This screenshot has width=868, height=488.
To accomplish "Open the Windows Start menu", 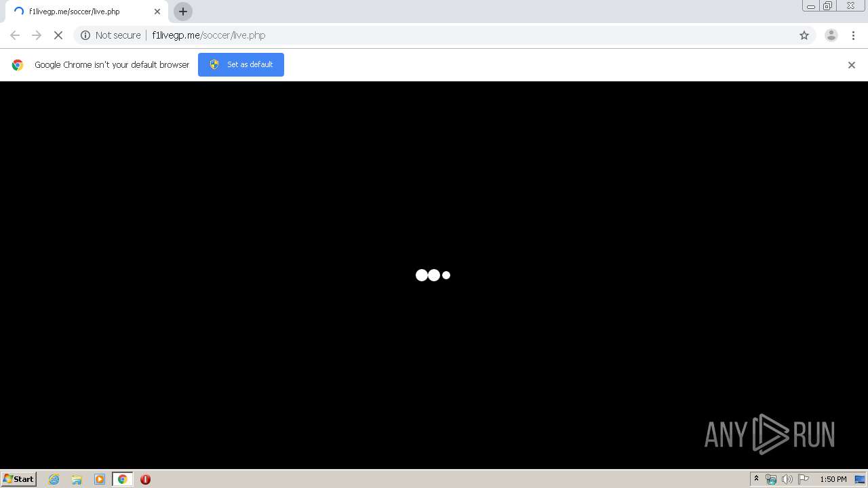I will [19, 479].
